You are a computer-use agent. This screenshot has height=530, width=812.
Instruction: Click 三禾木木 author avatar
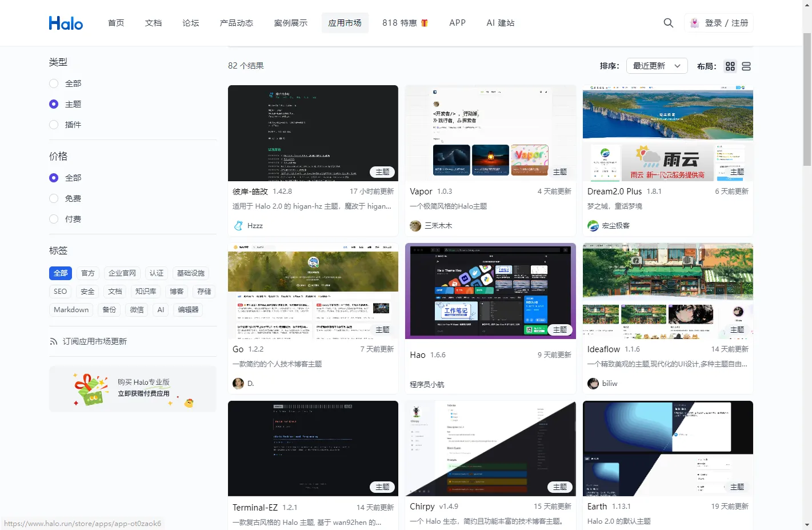[415, 226]
